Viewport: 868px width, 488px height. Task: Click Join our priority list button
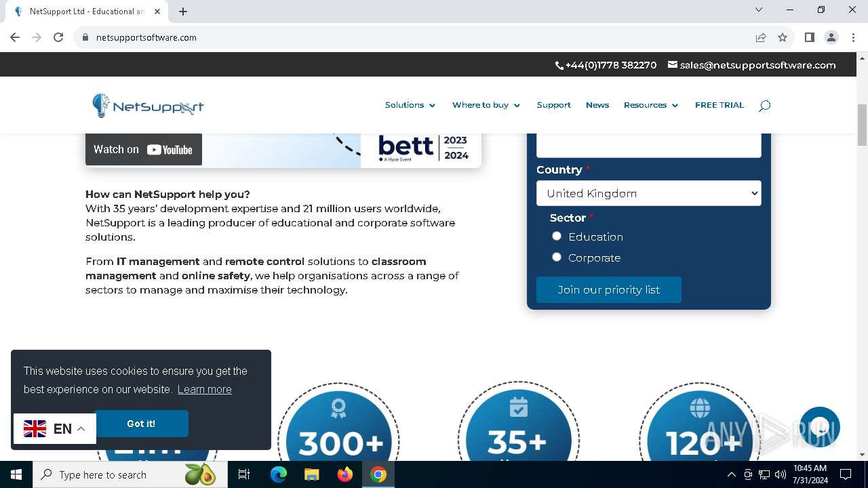pyautogui.click(x=609, y=289)
